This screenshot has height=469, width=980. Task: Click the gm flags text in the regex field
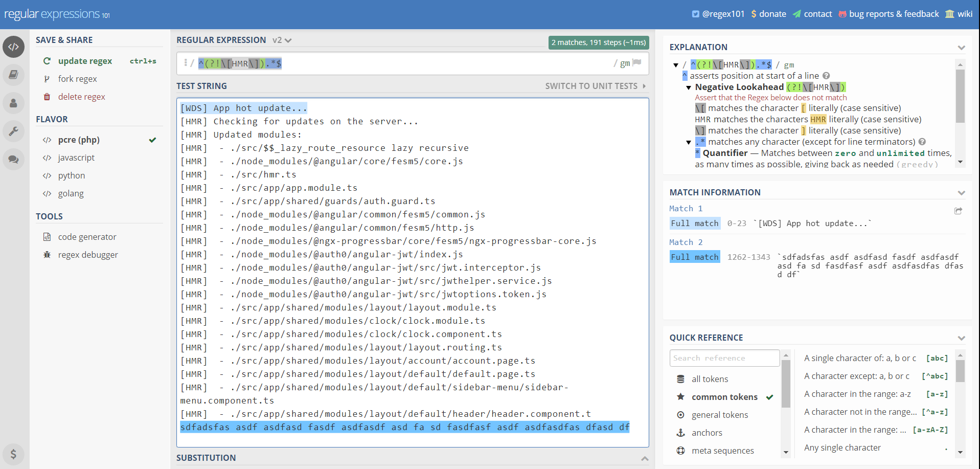(625, 63)
